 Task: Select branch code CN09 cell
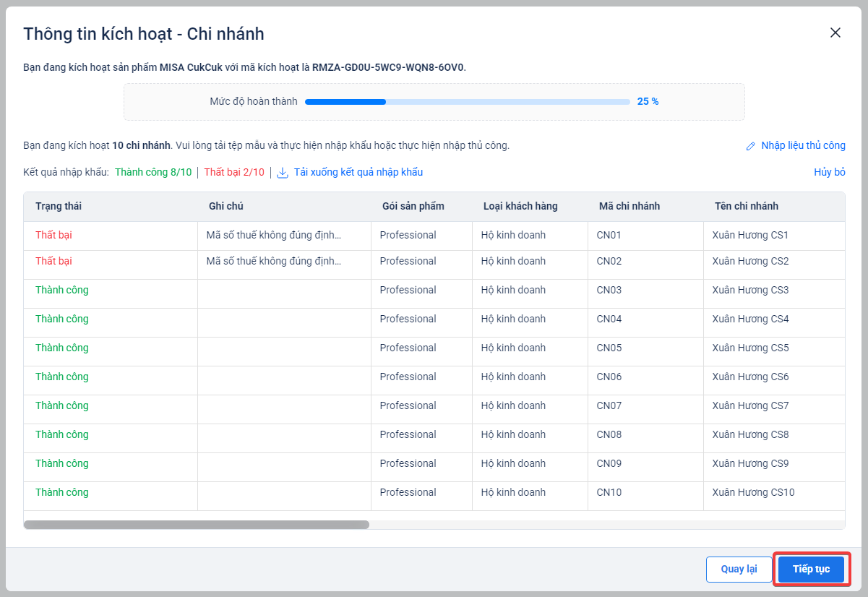(609, 463)
